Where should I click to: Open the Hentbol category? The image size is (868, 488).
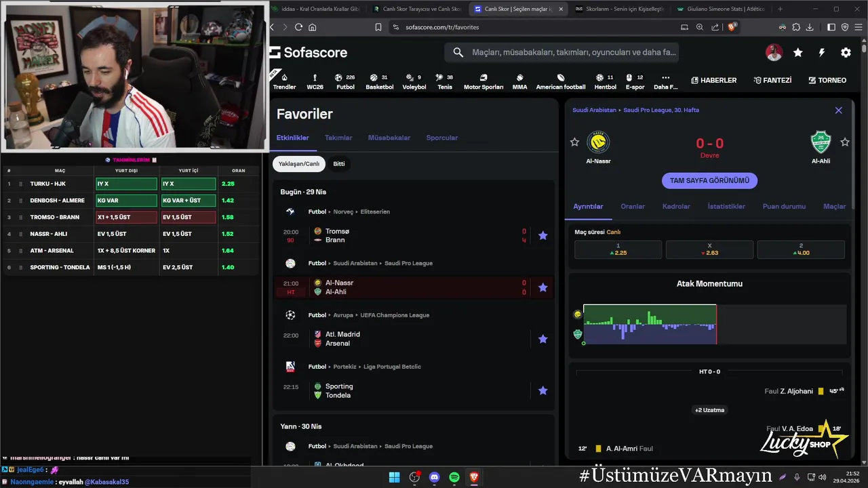(x=605, y=81)
